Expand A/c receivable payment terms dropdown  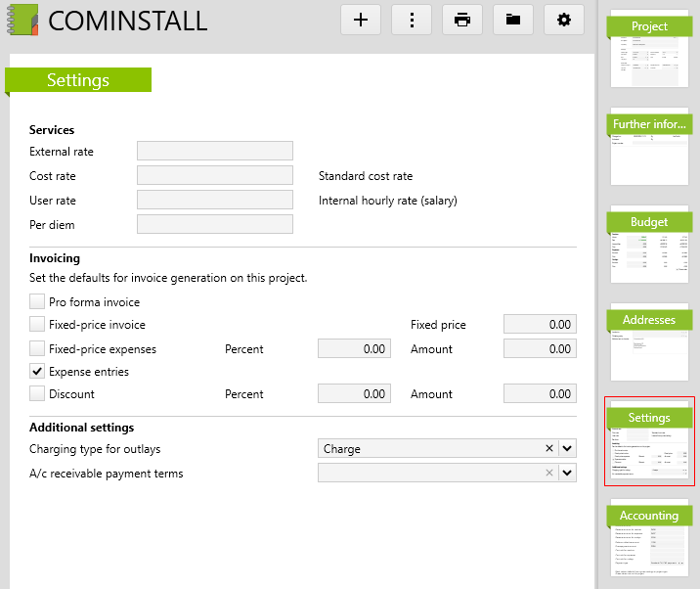pyautogui.click(x=568, y=474)
